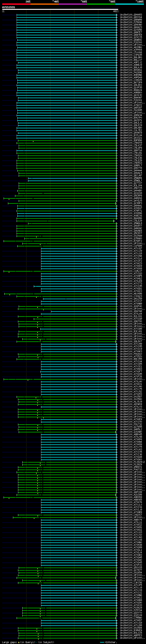Image resolution: width=146 pixels, height=644 pixels.
Task: Select the UniRef100_C1FEB5 hit name
Action: pyautogui.click(x=131, y=246)
